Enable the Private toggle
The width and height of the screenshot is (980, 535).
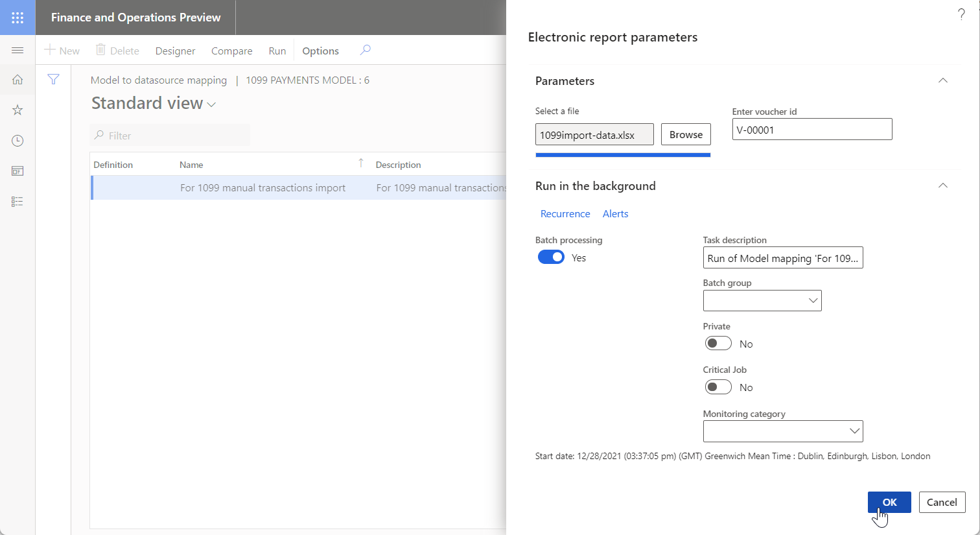(x=717, y=343)
